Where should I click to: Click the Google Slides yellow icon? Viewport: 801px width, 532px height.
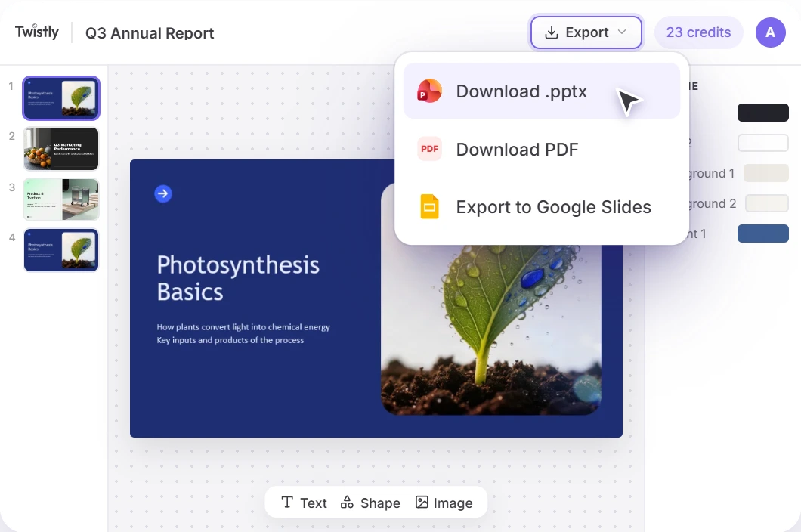tap(429, 206)
